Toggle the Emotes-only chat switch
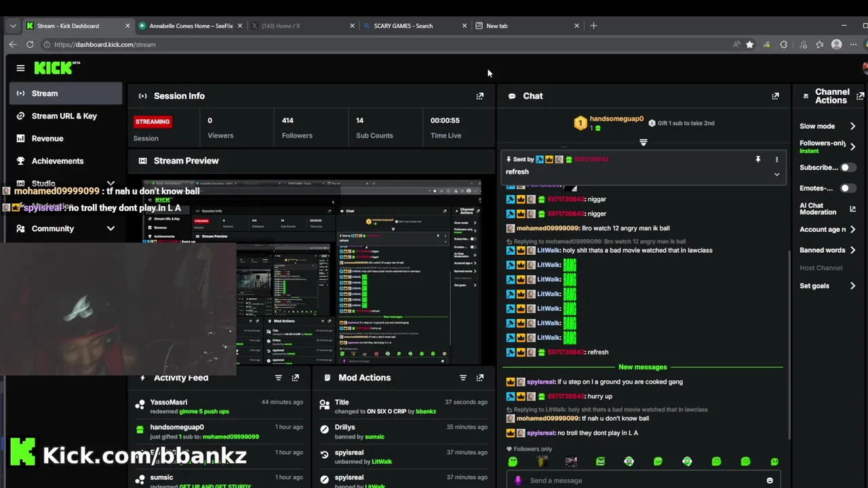The image size is (868, 488). pyautogui.click(x=848, y=188)
